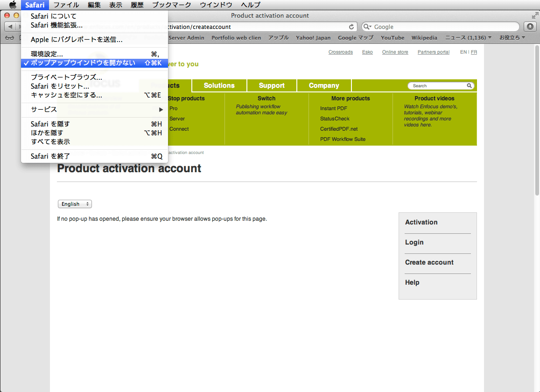Image resolution: width=540 pixels, height=392 pixels.
Task: Select キャッシュを空にする... menu entry
Action: pos(66,95)
